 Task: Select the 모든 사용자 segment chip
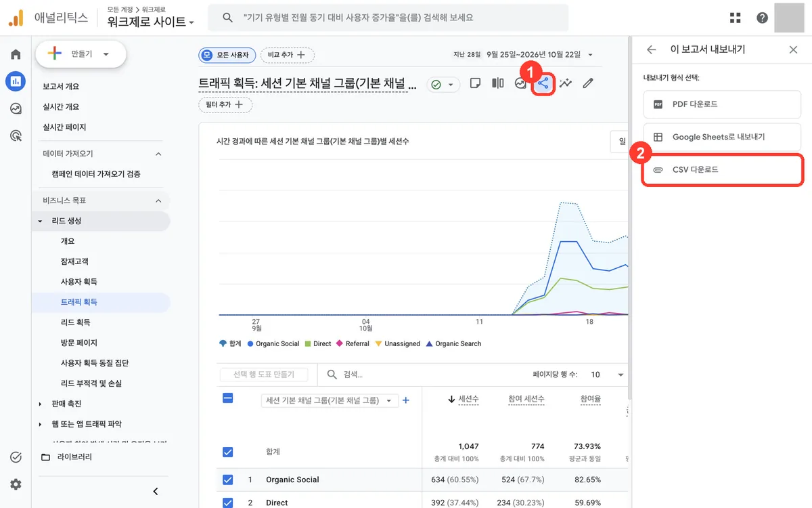click(x=227, y=55)
